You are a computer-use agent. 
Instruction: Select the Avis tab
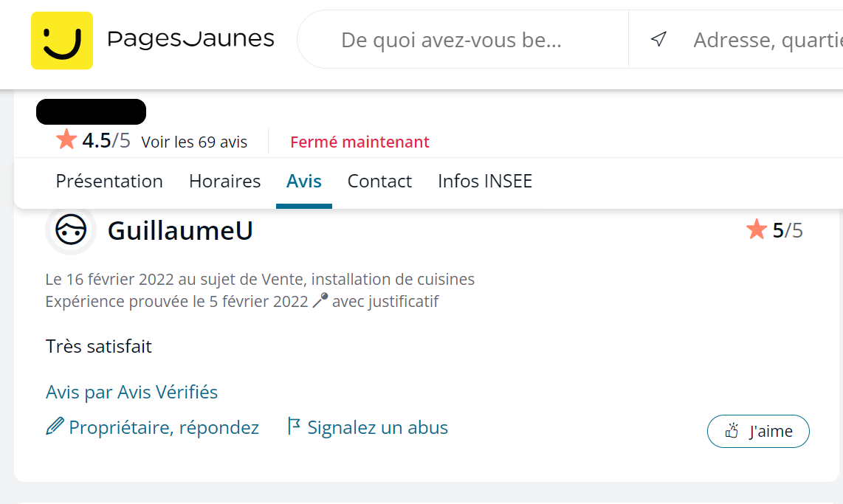(304, 181)
